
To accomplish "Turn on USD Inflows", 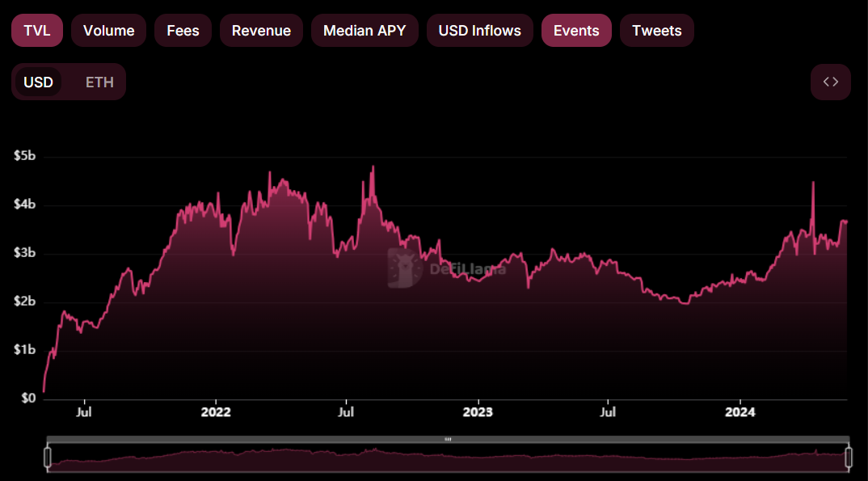I will (x=479, y=31).
